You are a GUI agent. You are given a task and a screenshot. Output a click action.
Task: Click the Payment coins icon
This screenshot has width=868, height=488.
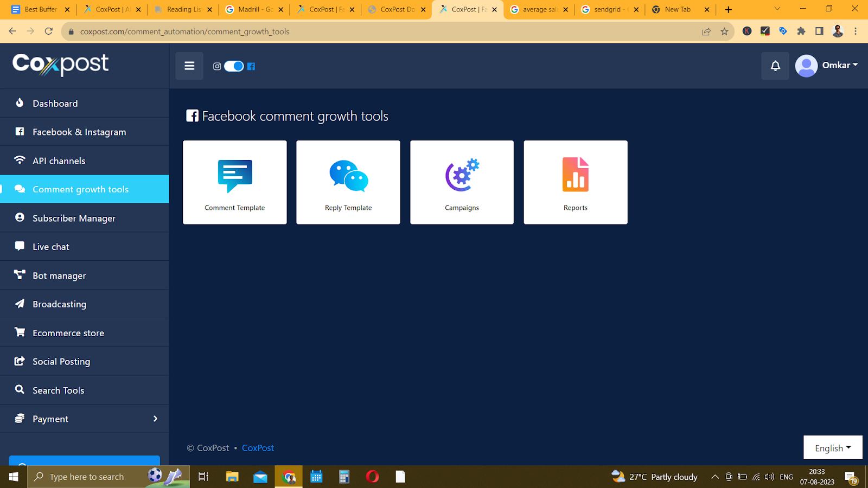tap(20, 418)
